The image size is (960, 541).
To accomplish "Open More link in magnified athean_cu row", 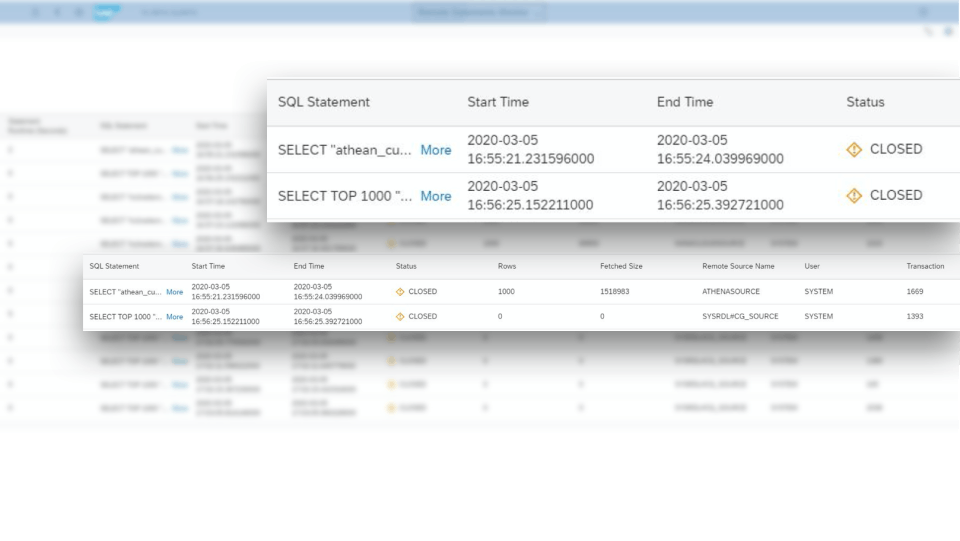I will tap(435, 150).
